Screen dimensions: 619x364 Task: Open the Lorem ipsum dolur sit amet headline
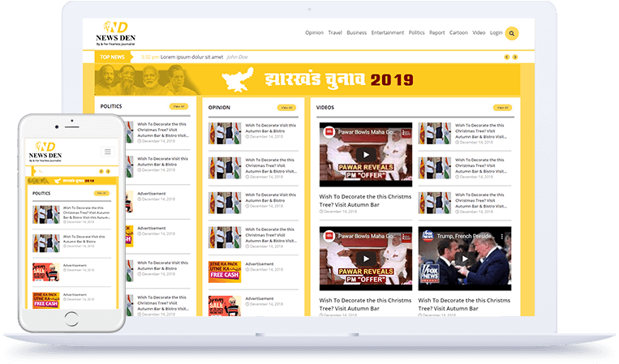point(191,58)
